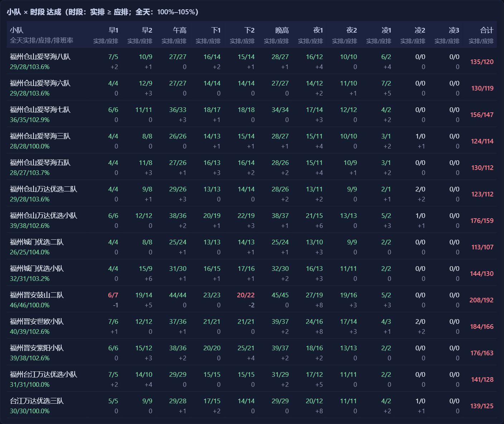
Task: Click total 124/114 for 爱琴海三队
Action: click(x=482, y=141)
